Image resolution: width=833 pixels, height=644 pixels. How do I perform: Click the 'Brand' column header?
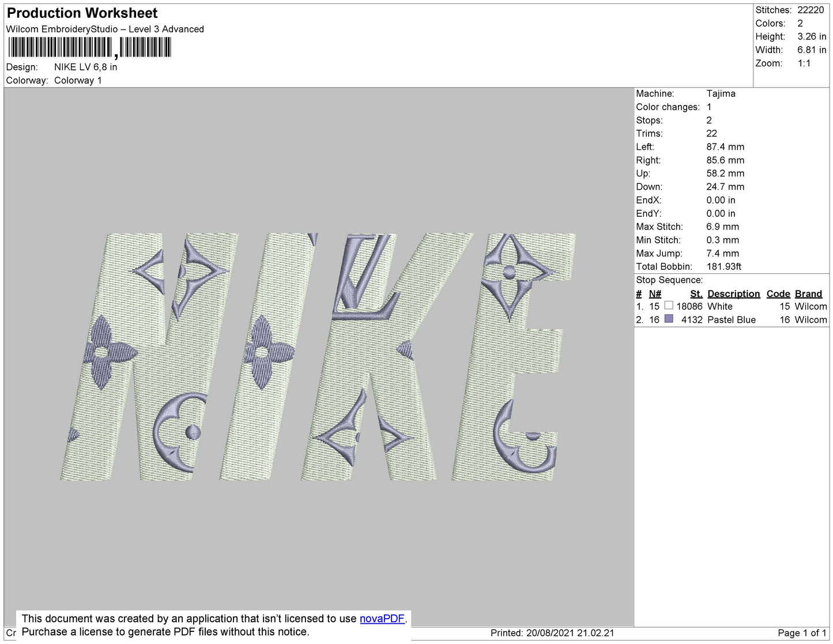point(809,293)
